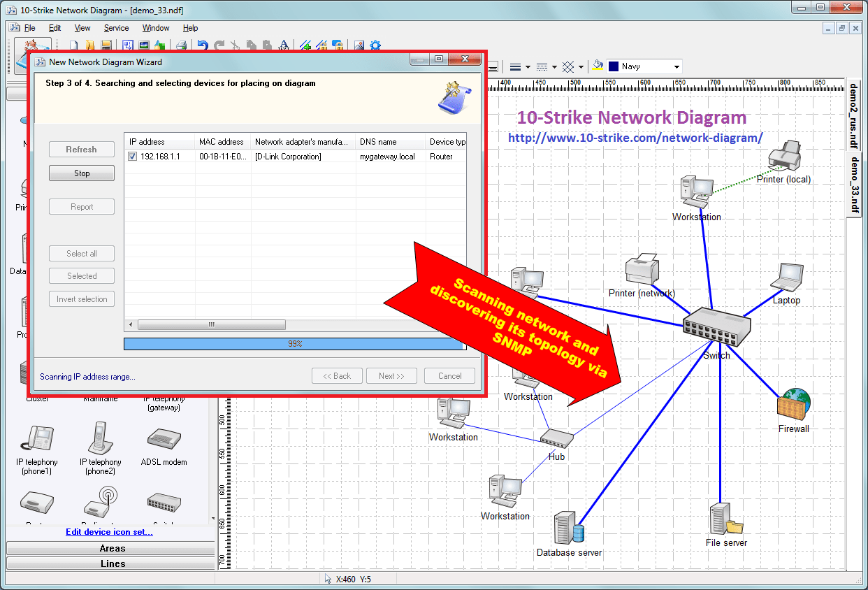Open the Service menu

click(116, 28)
